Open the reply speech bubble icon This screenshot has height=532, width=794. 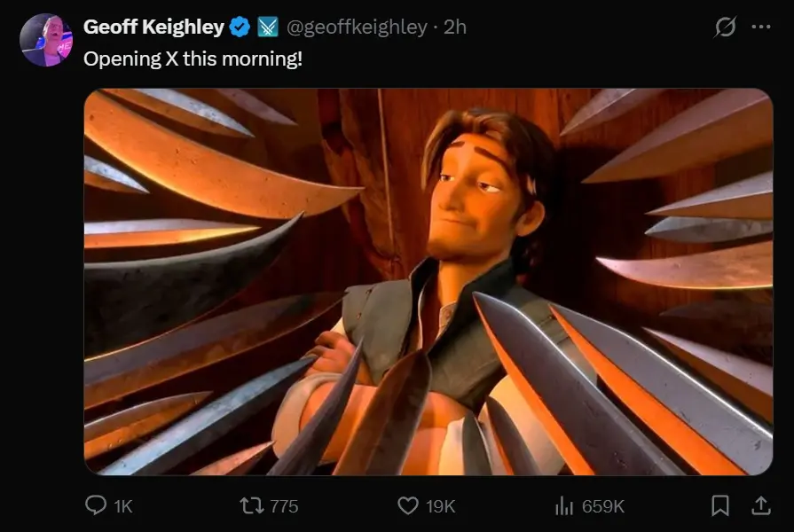(x=98, y=505)
